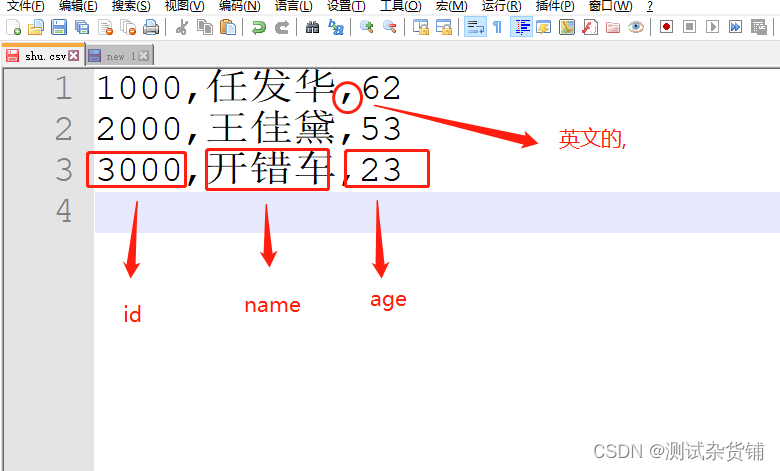
Task: Click the value 62 in line 1
Action: (x=381, y=89)
